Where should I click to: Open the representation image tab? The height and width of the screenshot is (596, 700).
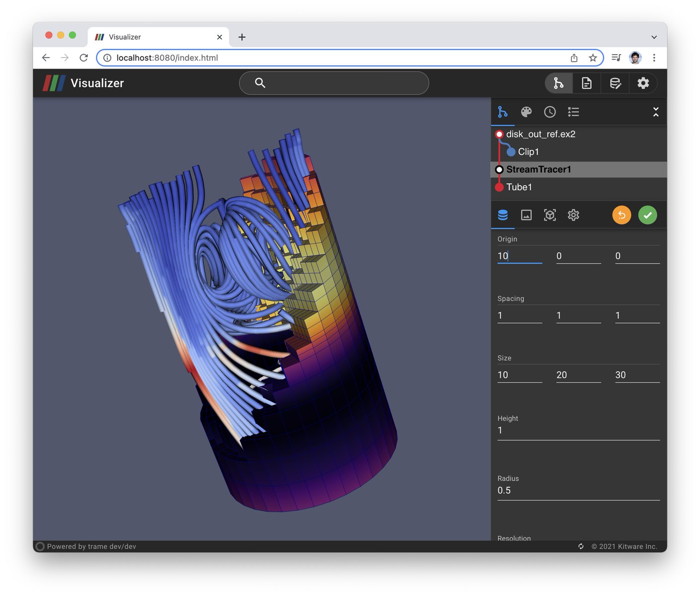pos(526,215)
